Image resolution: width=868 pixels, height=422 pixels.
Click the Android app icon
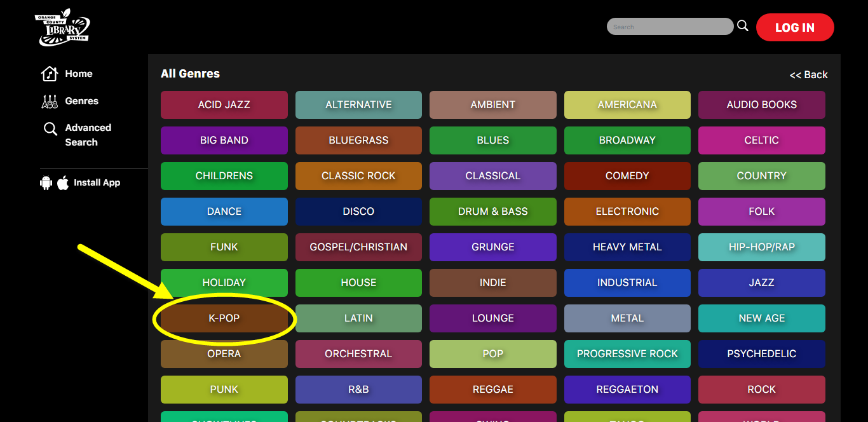pos(46,183)
